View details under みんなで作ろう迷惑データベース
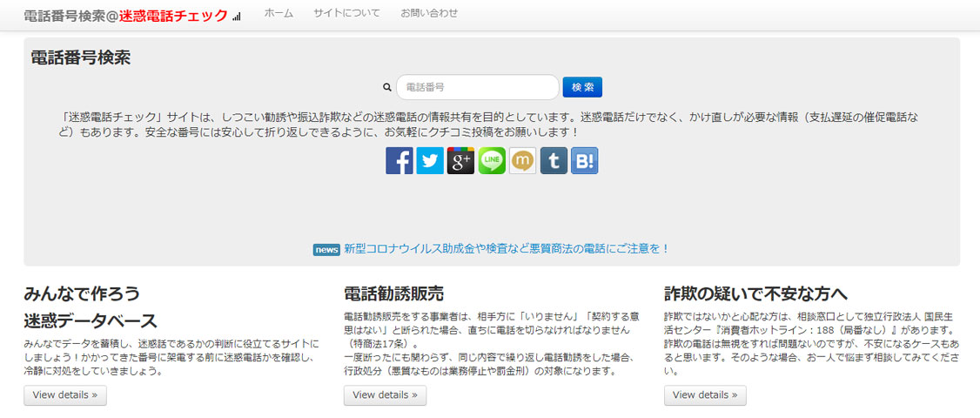The width and height of the screenshot is (980, 418). (x=64, y=395)
